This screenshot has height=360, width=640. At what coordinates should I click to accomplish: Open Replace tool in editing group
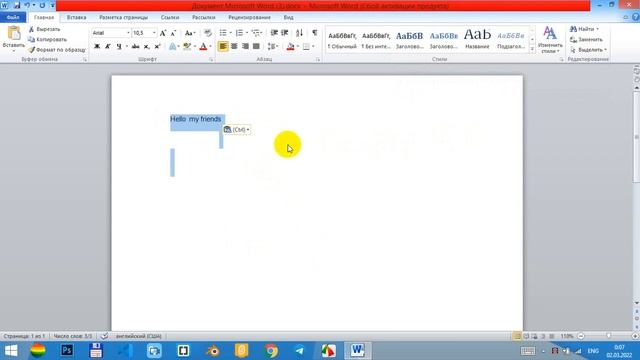586,40
